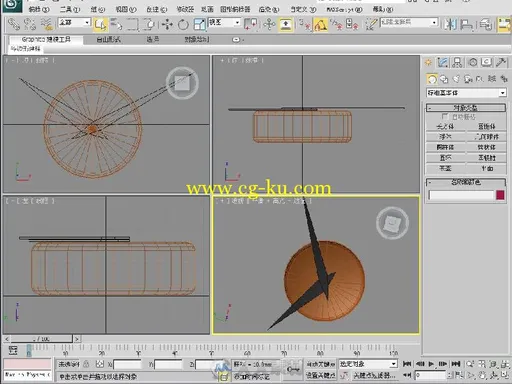512x384 pixels.
Task: Open the MAXScript menu
Action: (x=344, y=9)
